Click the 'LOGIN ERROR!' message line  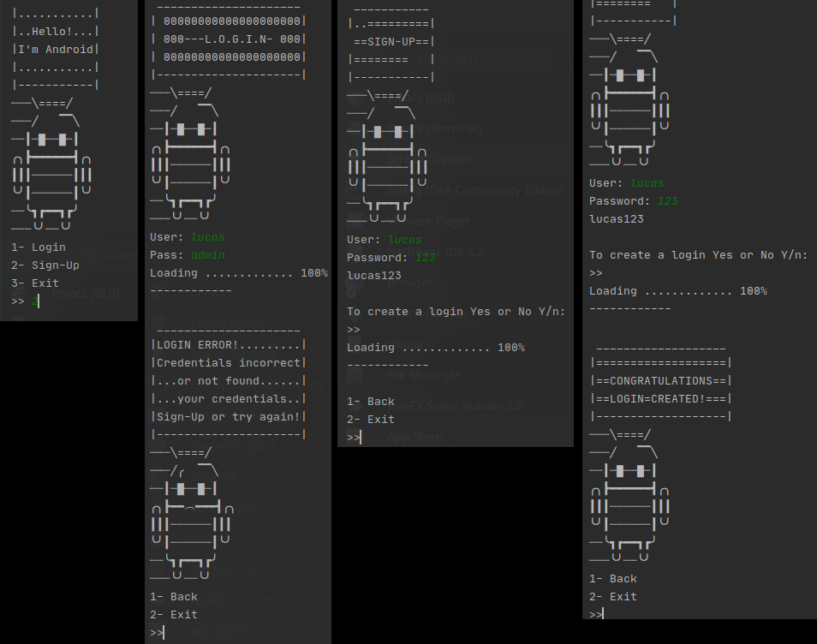pos(229,345)
